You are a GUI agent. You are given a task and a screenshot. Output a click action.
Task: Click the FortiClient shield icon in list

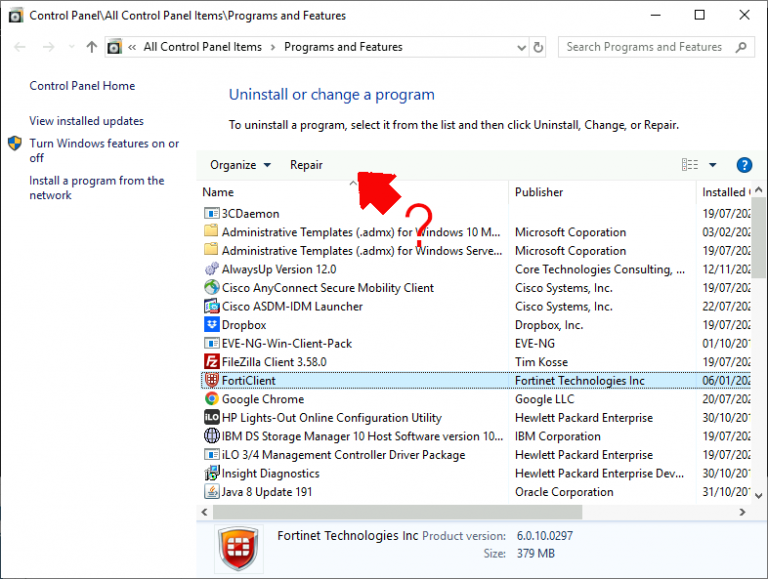click(x=211, y=381)
